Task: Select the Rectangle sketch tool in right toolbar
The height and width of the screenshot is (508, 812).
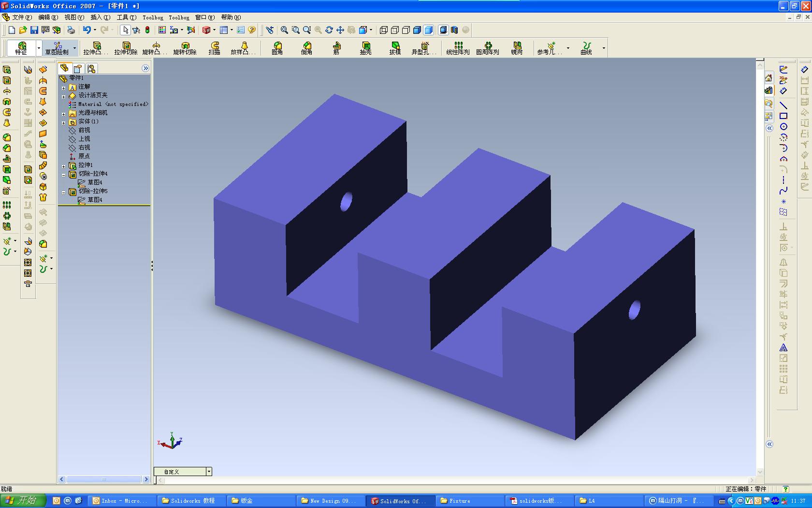Action: (x=783, y=116)
